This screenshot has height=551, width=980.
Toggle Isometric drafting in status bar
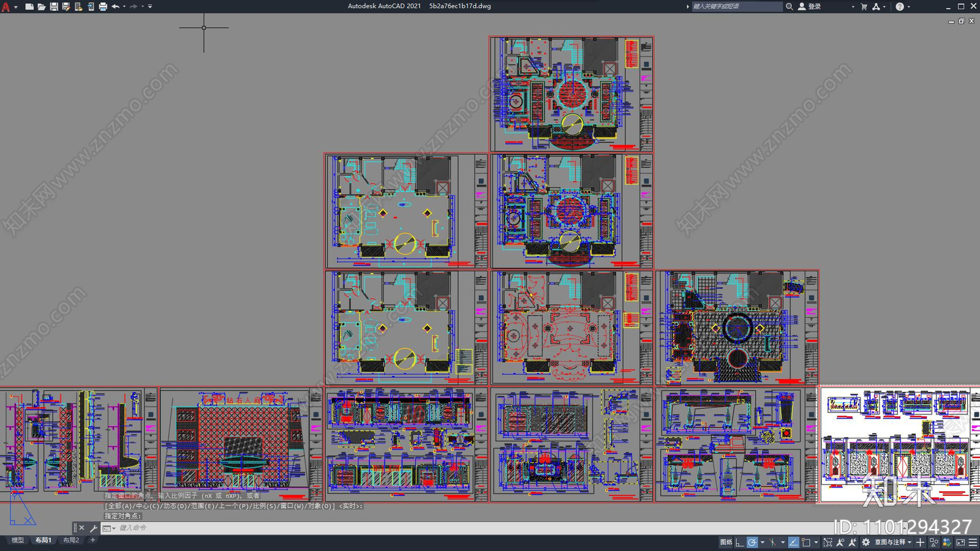click(x=772, y=542)
